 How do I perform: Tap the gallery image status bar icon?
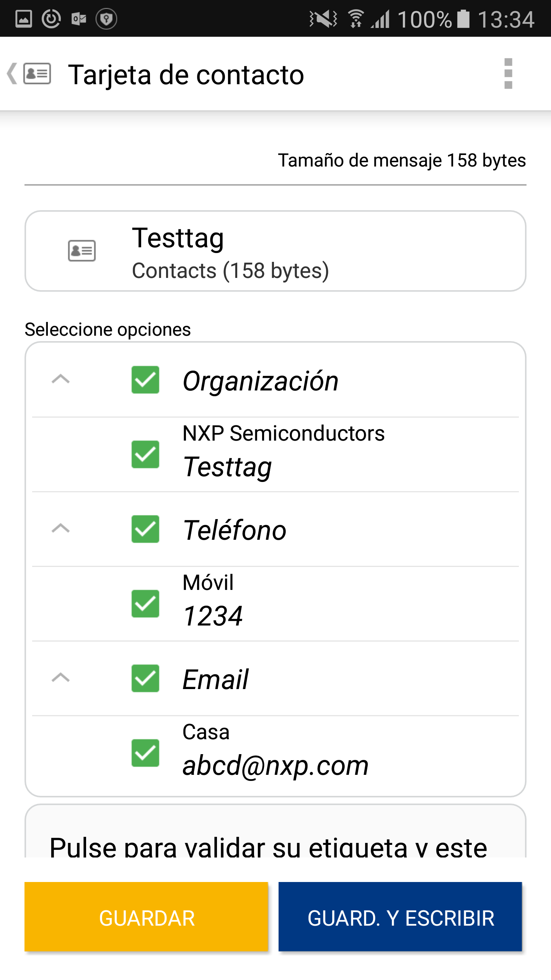pyautogui.click(x=24, y=19)
